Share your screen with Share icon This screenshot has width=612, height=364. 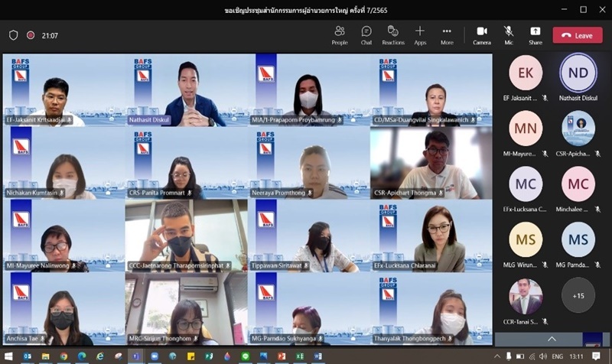point(535,34)
